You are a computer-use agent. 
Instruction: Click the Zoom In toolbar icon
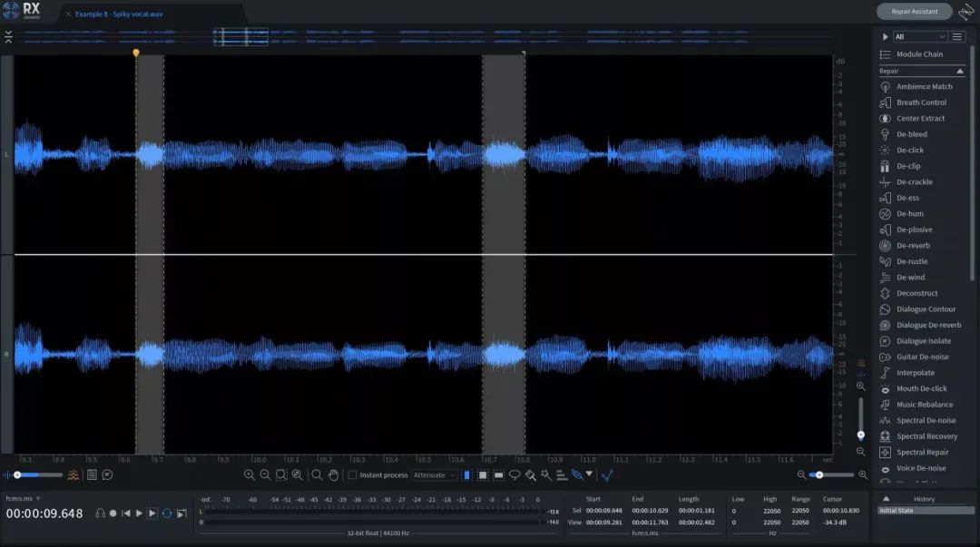(249, 475)
